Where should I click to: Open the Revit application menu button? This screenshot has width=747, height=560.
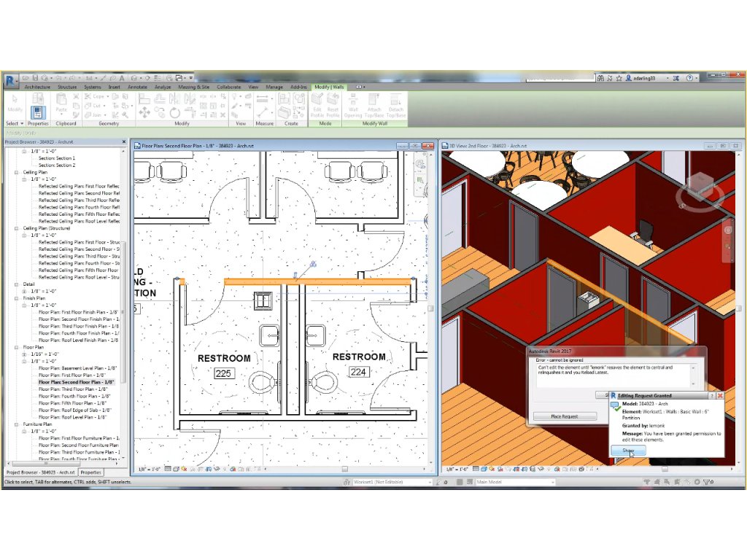[x=12, y=80]
